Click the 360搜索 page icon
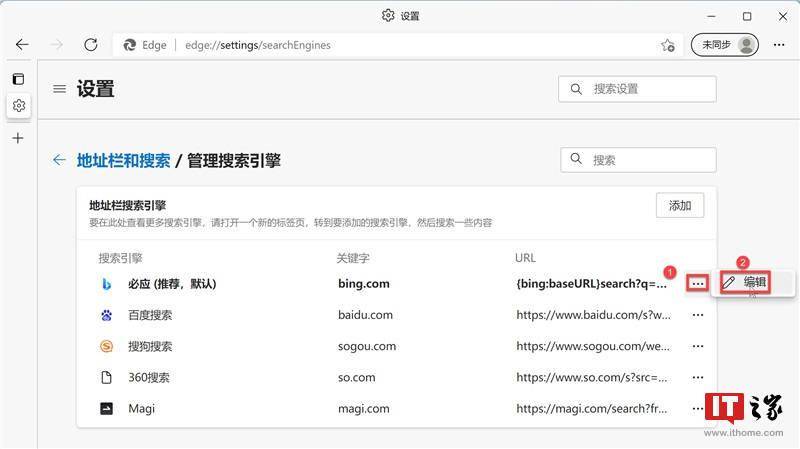800x449 pixels. point(106,378)
